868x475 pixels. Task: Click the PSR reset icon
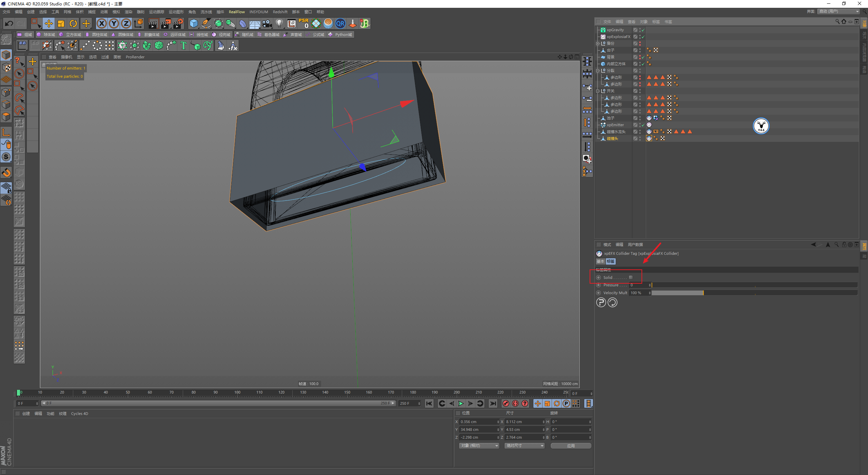[x=303, y=23]
